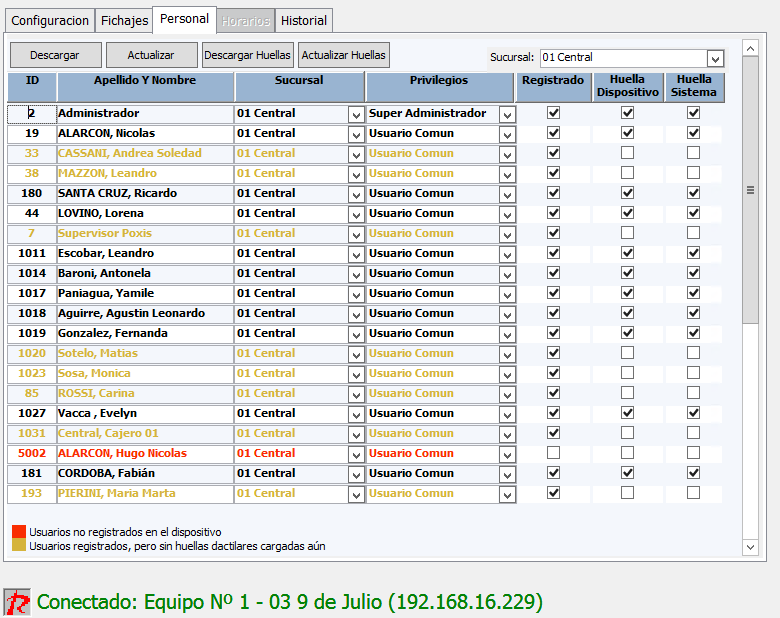Open the Fichajes tab
The width and height of the screenshot is (780, 618).
124,20
